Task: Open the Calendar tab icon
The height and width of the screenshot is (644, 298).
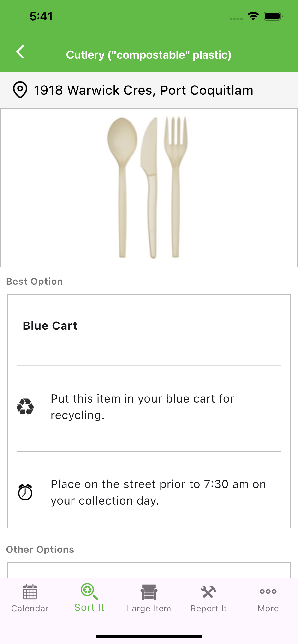Action: coord(30,592)
